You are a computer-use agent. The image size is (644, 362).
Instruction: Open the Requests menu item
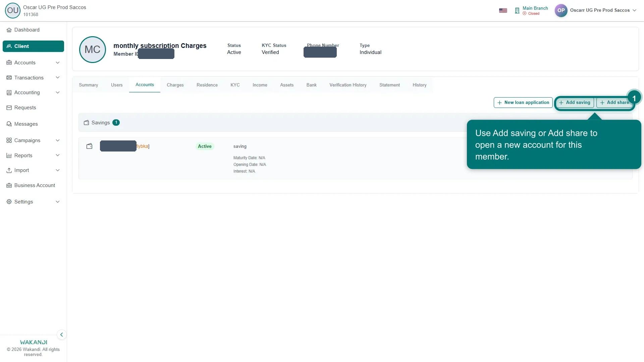[x=33, y=108]
